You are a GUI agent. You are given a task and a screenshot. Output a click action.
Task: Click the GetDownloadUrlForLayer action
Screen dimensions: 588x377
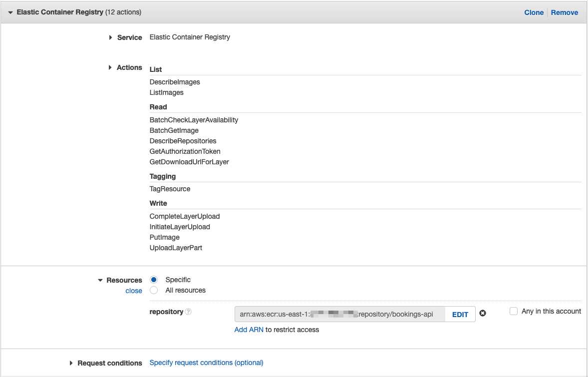point(189,162)
